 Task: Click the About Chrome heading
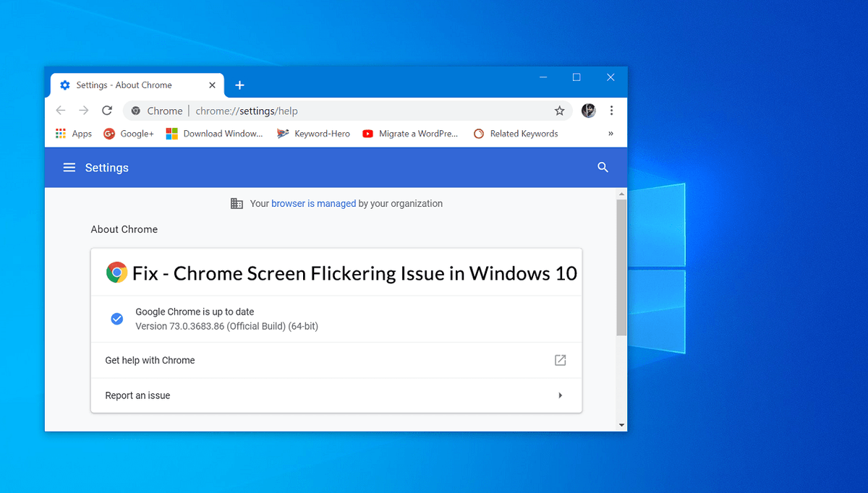tap(124, 229)
